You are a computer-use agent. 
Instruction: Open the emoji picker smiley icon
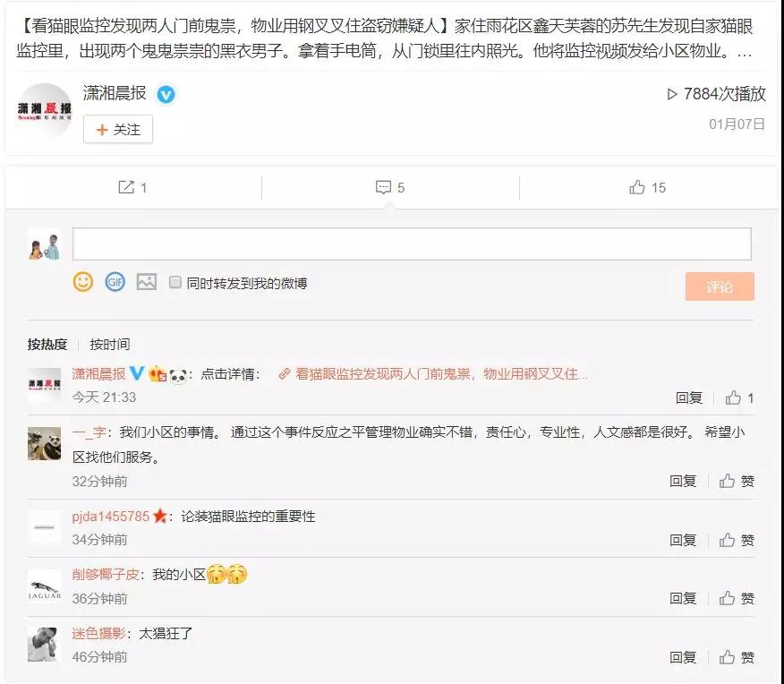83,282
